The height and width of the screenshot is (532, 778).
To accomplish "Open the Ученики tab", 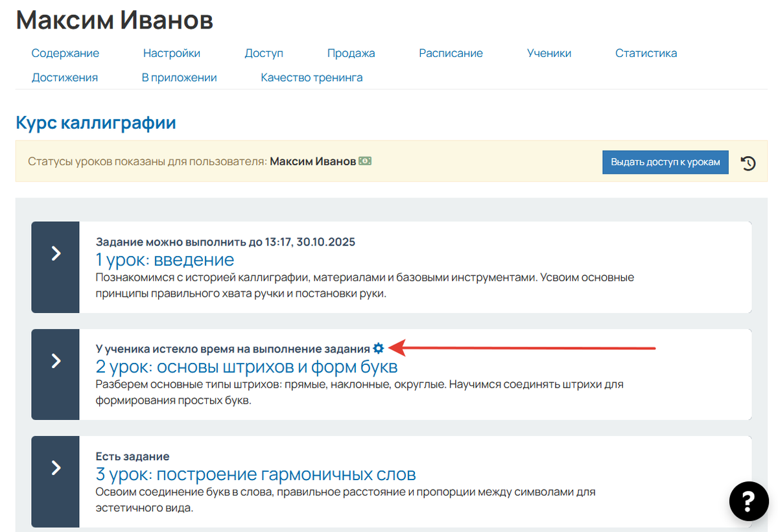I will [x=548, y=53].
